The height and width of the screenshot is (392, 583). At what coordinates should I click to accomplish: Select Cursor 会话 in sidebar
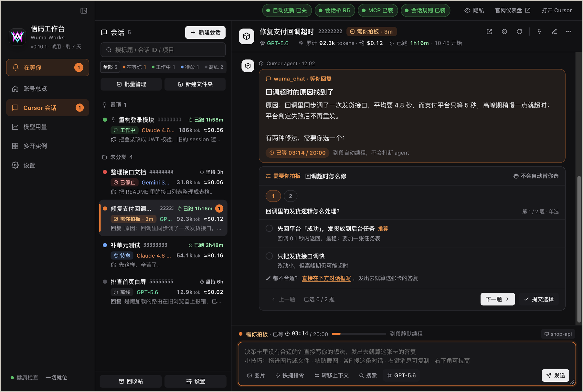[48, 108]
